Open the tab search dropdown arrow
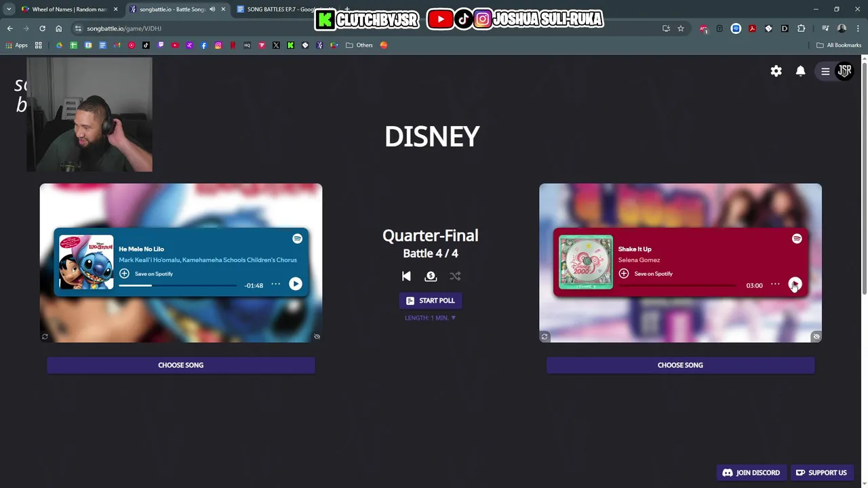The height and width of the screenshot is (488, 868). tap(9, 9)
